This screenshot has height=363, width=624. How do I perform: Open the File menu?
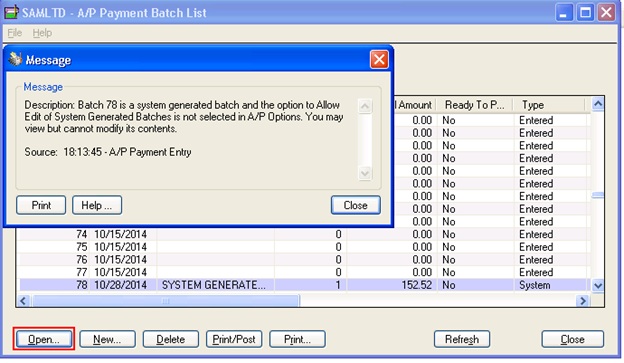point(15,33)
